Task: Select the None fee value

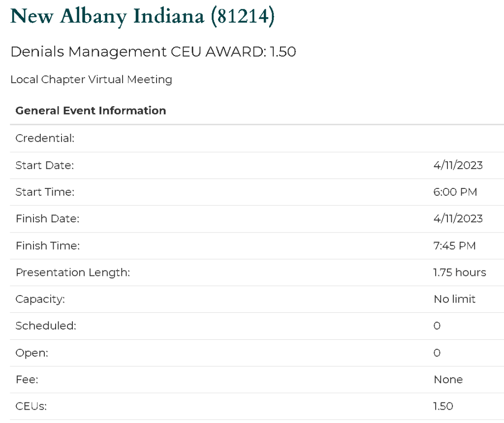Action: [448, 379]
